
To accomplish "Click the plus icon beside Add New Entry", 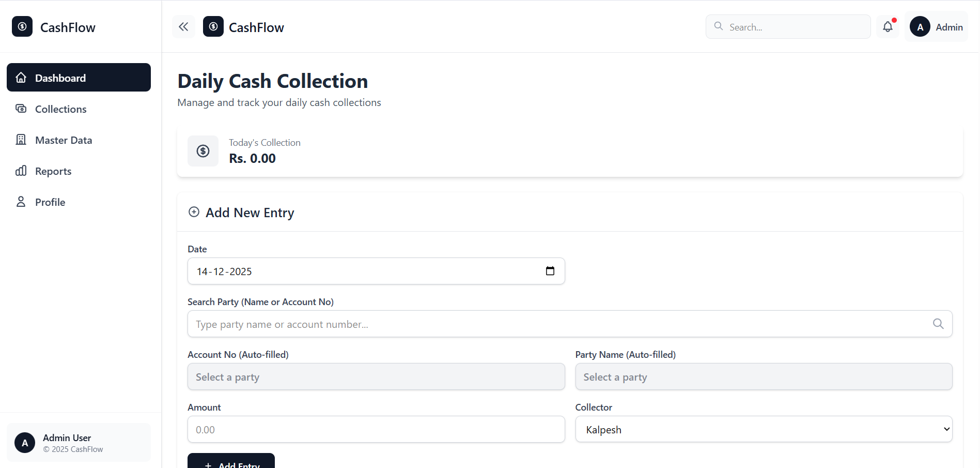I will click(194, 212).
